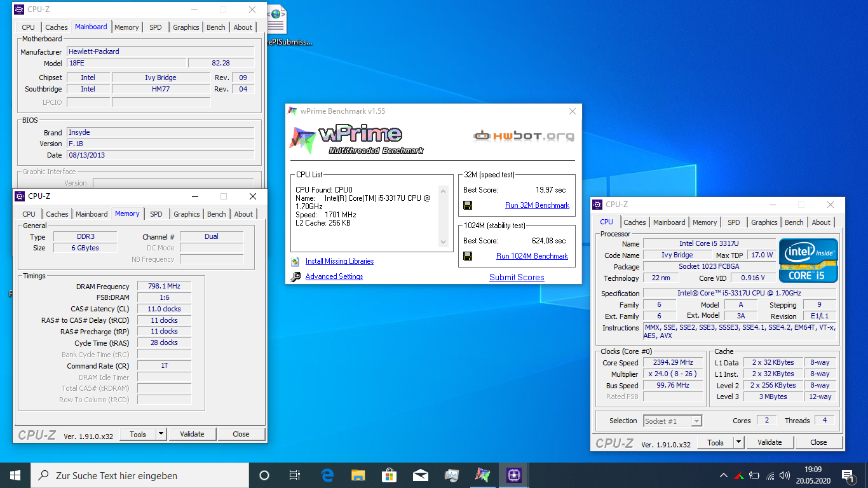
Task: Open the Socket #1 selection dropdown
Action: [x=672, y=421]
